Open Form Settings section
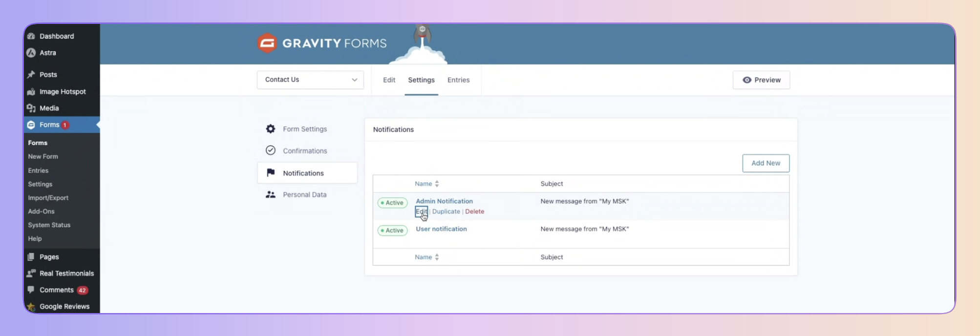 click(307, 129)
